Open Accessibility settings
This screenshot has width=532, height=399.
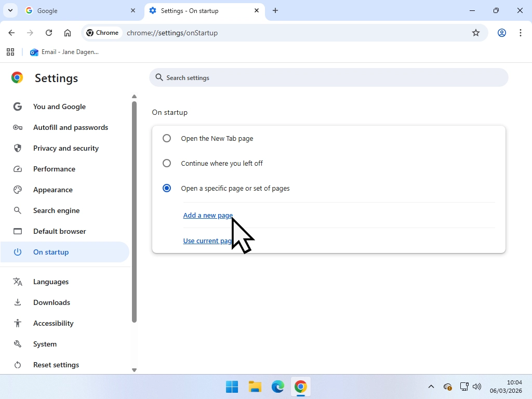[65, 323]
